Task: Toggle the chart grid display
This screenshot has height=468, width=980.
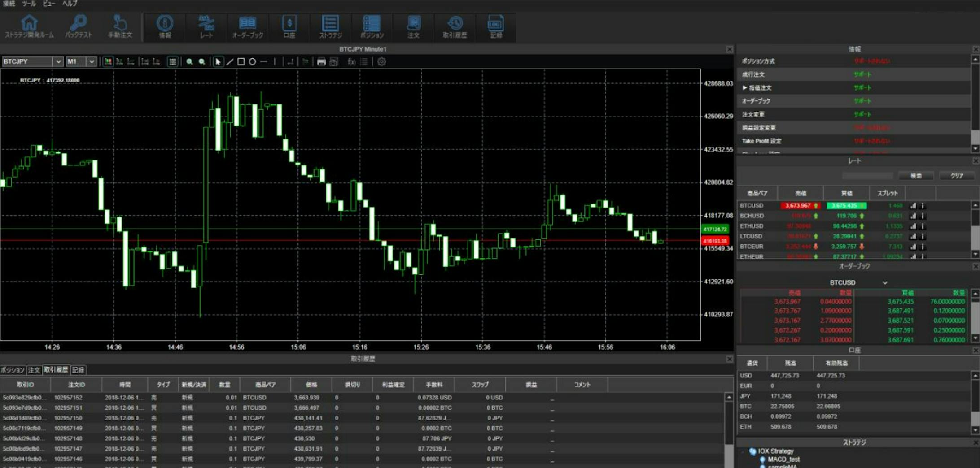Action: [x=173, y=61]
